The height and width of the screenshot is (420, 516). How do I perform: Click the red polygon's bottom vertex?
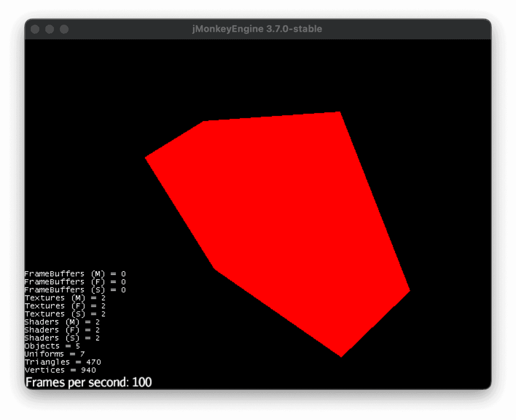[x=341, y=354]
